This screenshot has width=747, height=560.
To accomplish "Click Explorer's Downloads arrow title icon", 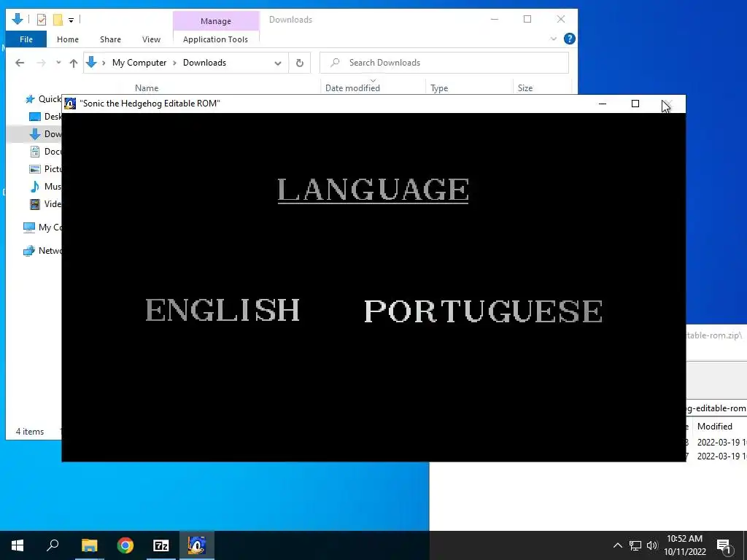I will point(18,19).
